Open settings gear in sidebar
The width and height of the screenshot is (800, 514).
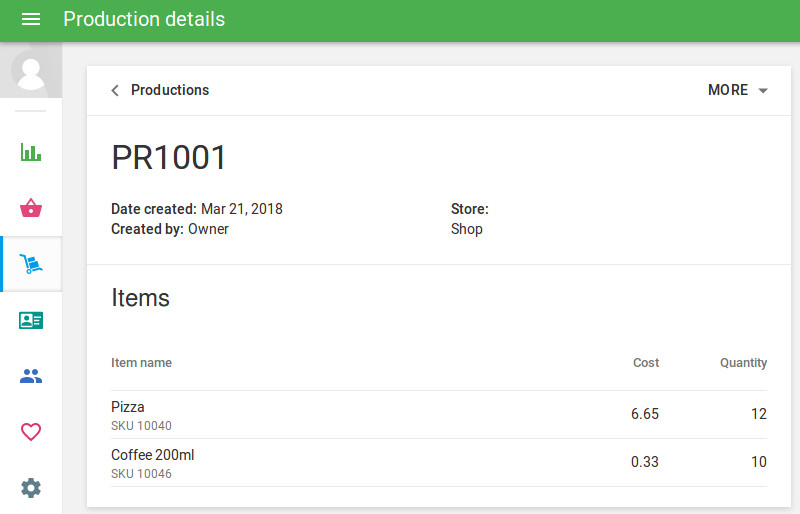click(x=31, y=488)
